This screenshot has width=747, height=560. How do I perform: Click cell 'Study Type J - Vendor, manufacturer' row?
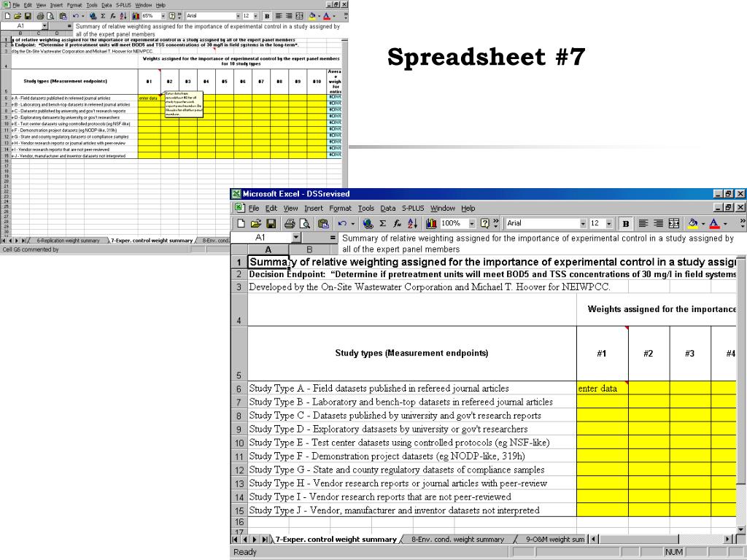[412, 510]
